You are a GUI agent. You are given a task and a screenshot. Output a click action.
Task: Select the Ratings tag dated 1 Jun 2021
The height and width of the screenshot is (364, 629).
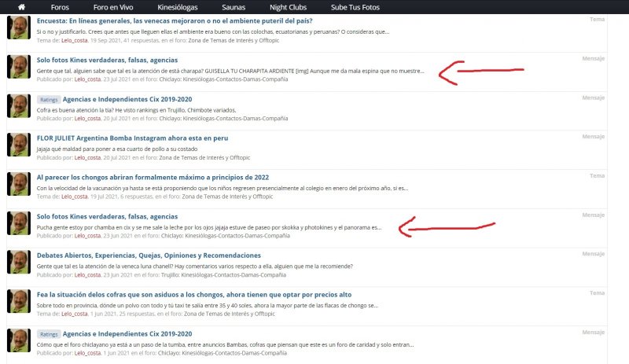(x=48, y=334)
